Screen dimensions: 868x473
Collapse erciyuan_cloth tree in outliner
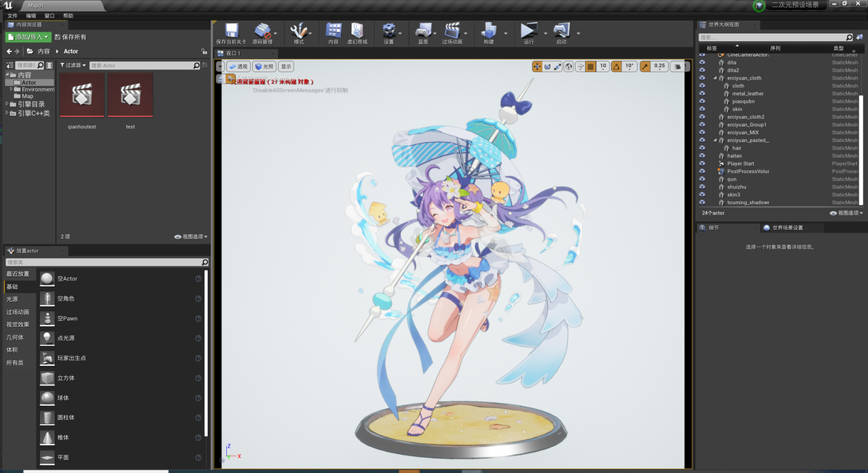pyautogui.click(x=715, y=78)
